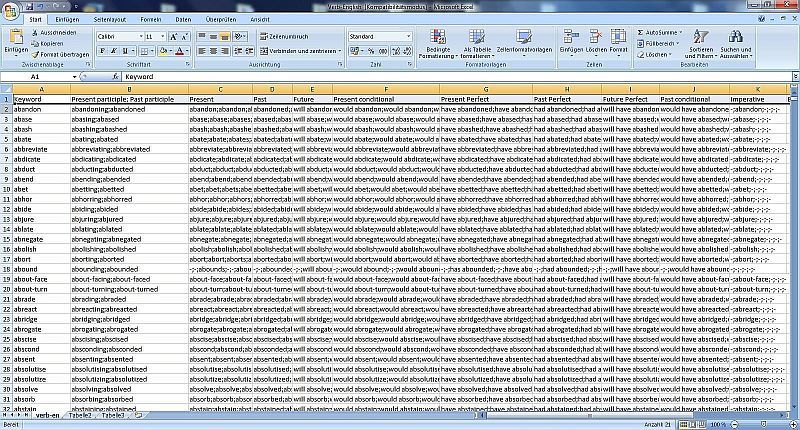Viewport: 800px width, 430px height.
Task: Align text left in cell
Action: [202, 51]
